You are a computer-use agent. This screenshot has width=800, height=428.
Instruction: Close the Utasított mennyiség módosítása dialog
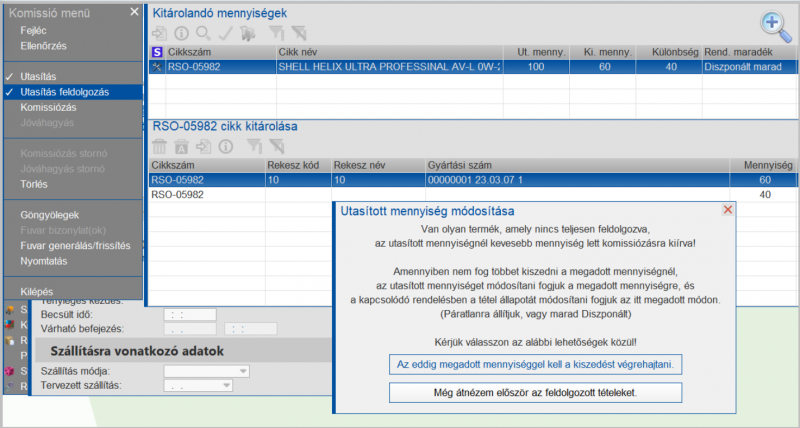coord(727,210)
